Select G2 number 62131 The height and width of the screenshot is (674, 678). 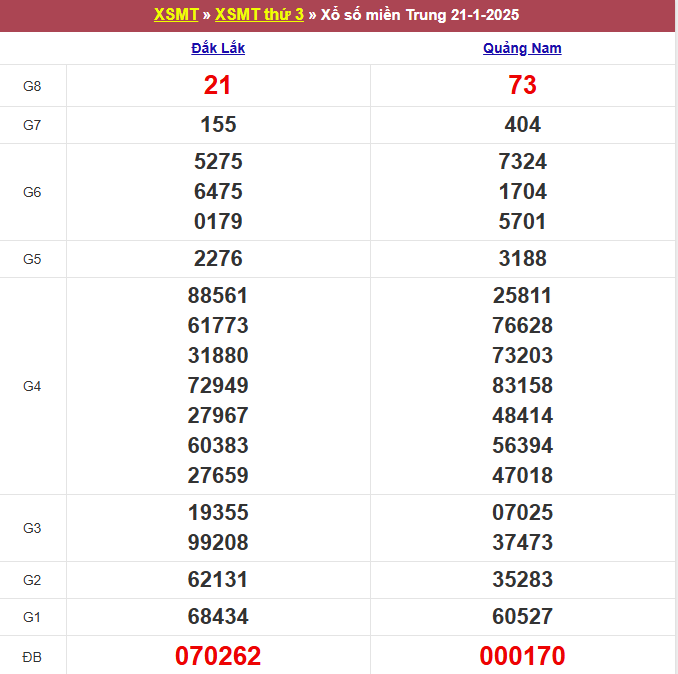pyautogui.click(x=218, y=579)
